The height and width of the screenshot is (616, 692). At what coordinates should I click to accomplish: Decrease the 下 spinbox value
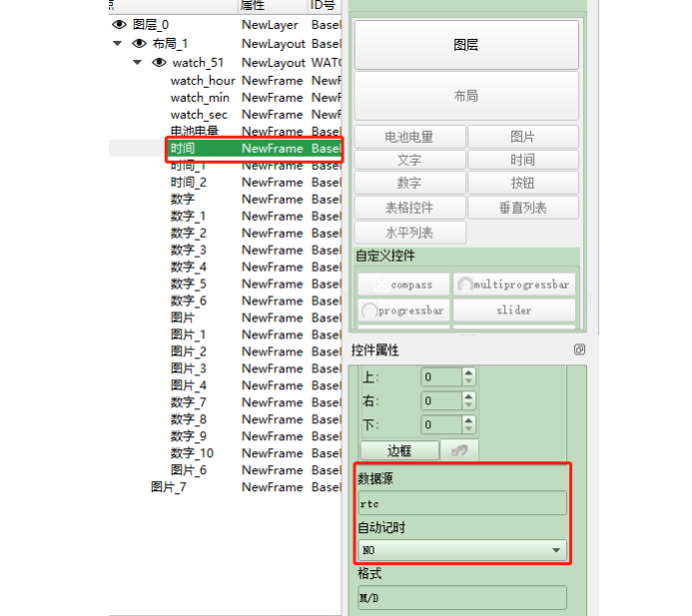468,429
